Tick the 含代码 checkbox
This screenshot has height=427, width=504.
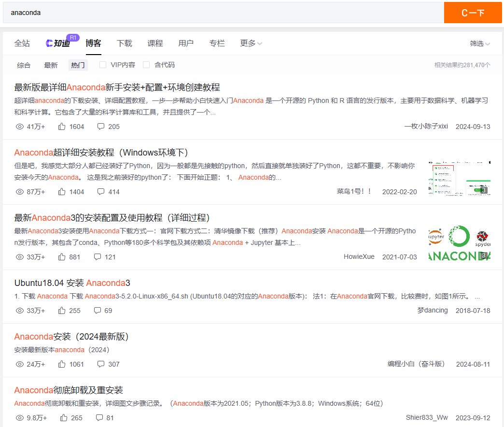tap(146, 65)
